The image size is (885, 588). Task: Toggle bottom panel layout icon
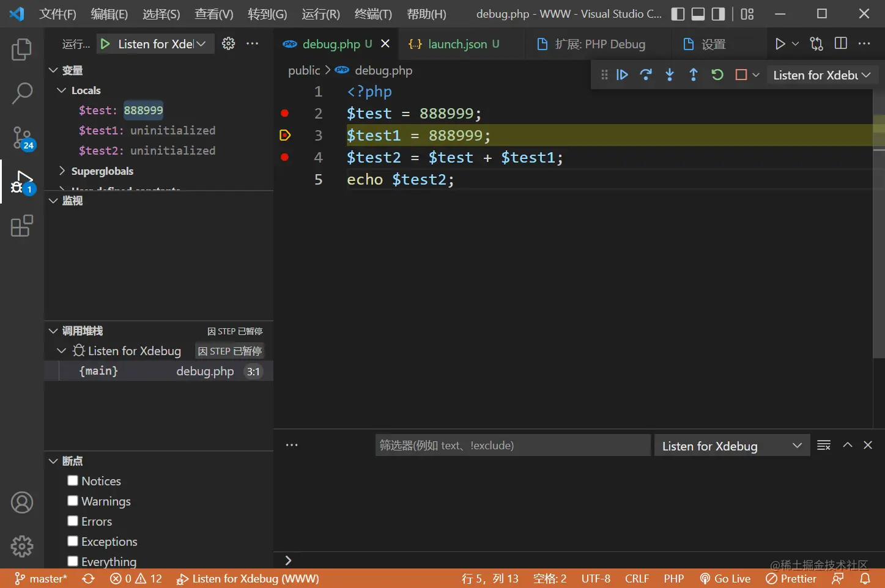pyautogui.click(x=698, y=14)
